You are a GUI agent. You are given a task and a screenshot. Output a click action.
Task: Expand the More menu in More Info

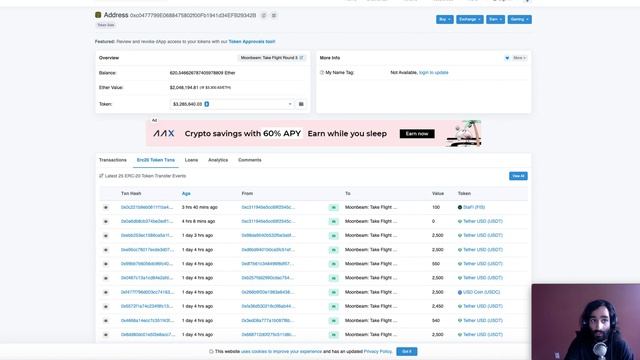pos(519,58)
